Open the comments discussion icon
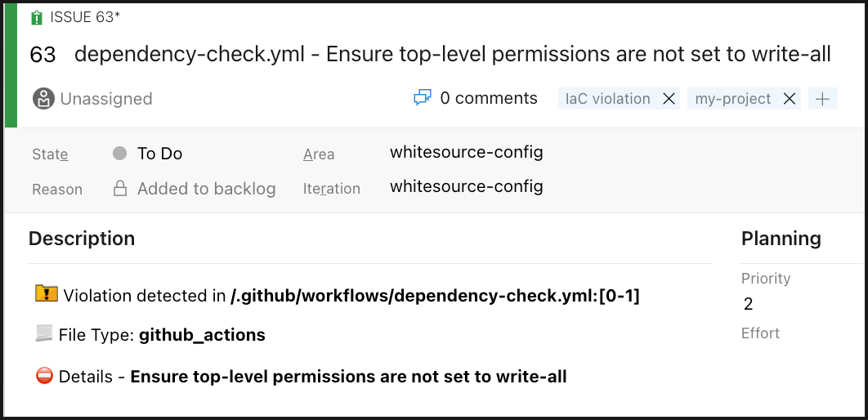 [x=422, y=99]
